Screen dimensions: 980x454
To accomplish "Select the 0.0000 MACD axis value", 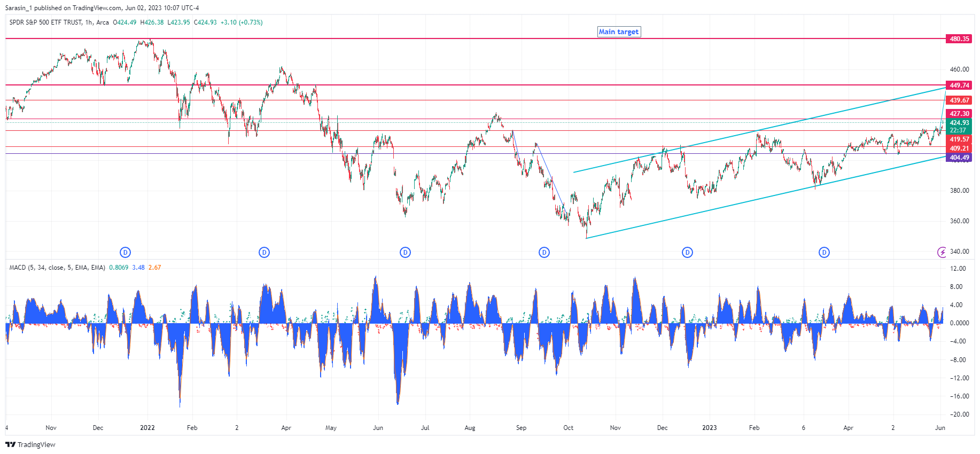I will tap(959, 323).
